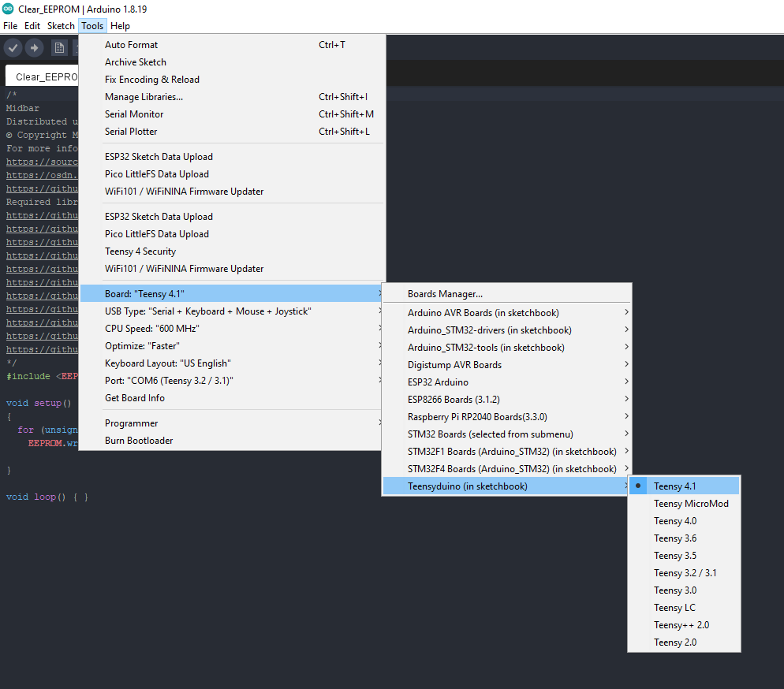
Task: Choose Teensy MicroMod board
Action: [684, 504]
